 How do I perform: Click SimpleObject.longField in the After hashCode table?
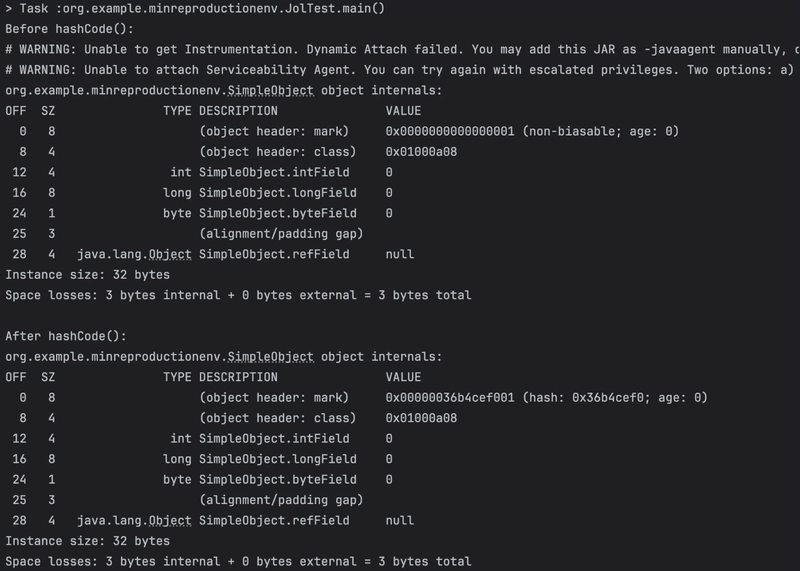pyautogui.click(x=277, y=459)
